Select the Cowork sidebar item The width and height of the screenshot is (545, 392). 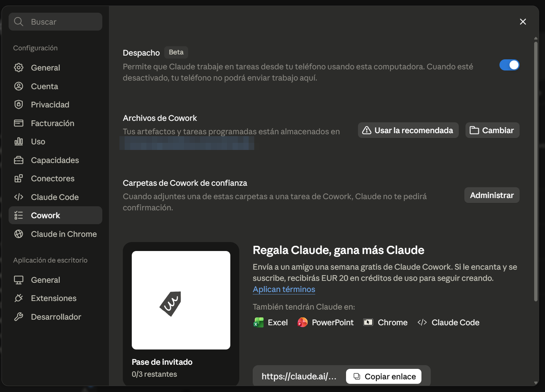pyautogui.click(x=55, y=215)
